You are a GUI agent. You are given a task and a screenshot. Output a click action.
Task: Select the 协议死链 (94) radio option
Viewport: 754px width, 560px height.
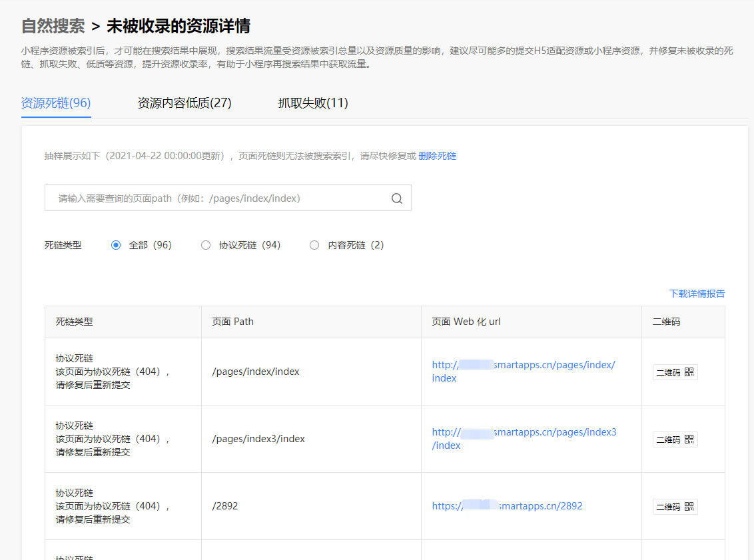coord(206,245)
